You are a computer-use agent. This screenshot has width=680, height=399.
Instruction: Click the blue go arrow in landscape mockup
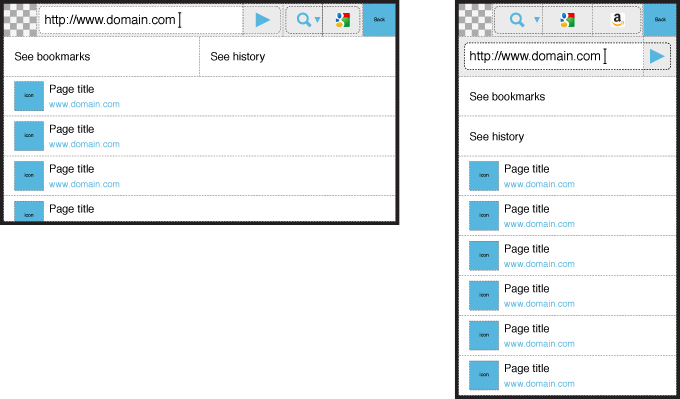click(x=262, y=20)
